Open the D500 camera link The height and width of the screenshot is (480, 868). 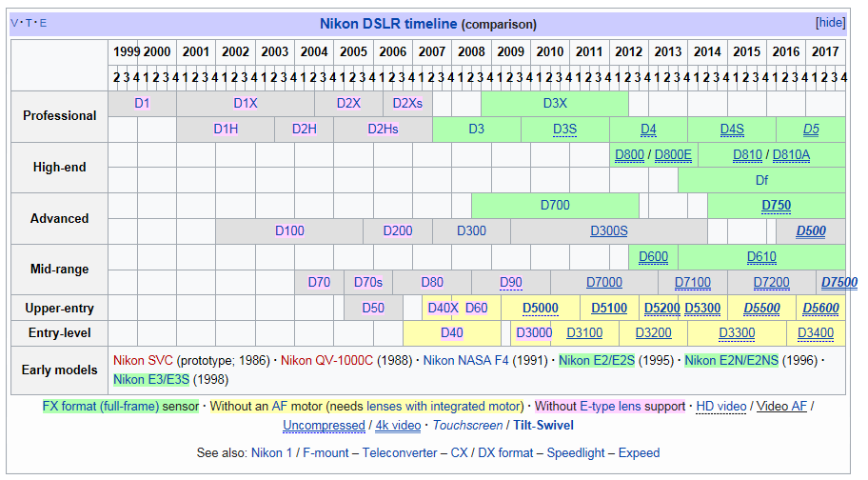point(811,230)
